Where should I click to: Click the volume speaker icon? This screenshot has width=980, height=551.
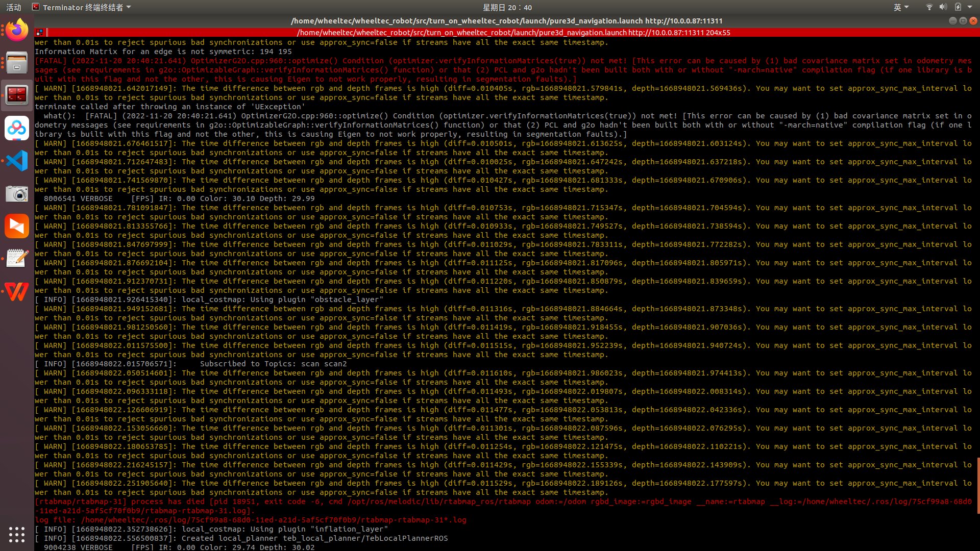(x=943, y=7)
